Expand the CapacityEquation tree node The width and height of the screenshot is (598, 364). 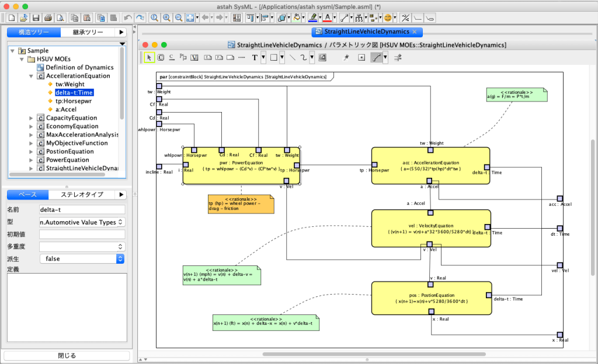coord(32,118)
